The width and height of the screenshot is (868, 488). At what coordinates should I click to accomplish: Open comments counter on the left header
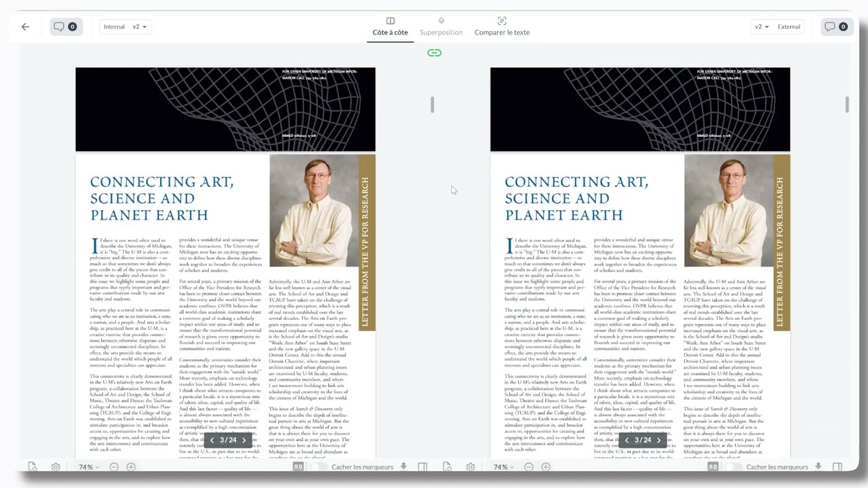65,27
